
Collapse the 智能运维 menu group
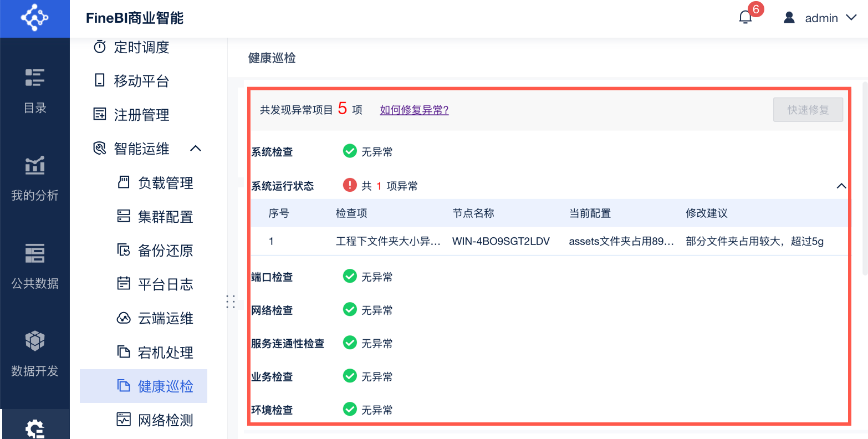tap(196, 149)
